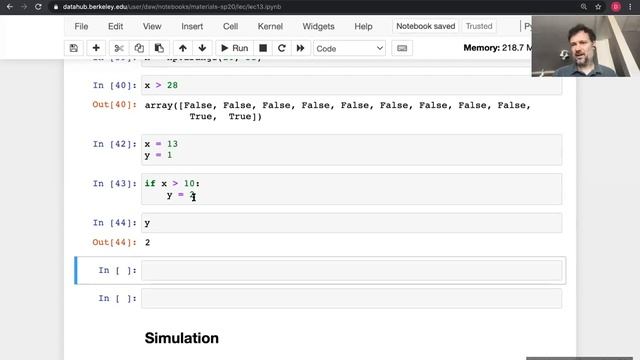Open the Cell menu
Image resolution: width=640 pixels, height=360 pixels.
pos(230,26)
